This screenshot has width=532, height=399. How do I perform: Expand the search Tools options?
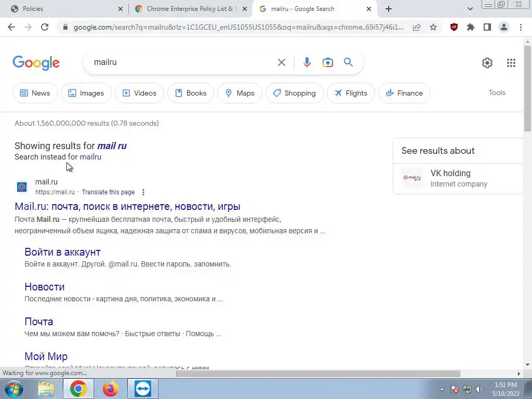tap(497, 92)
